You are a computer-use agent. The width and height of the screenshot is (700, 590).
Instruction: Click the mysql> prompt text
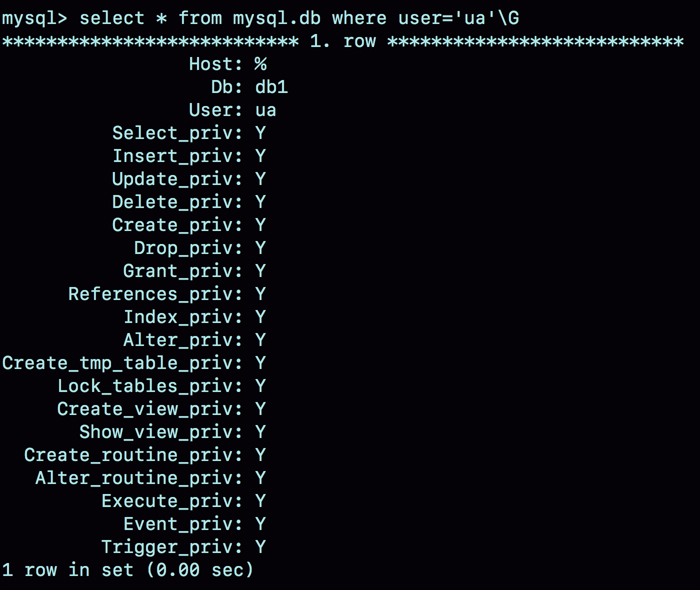34,18
